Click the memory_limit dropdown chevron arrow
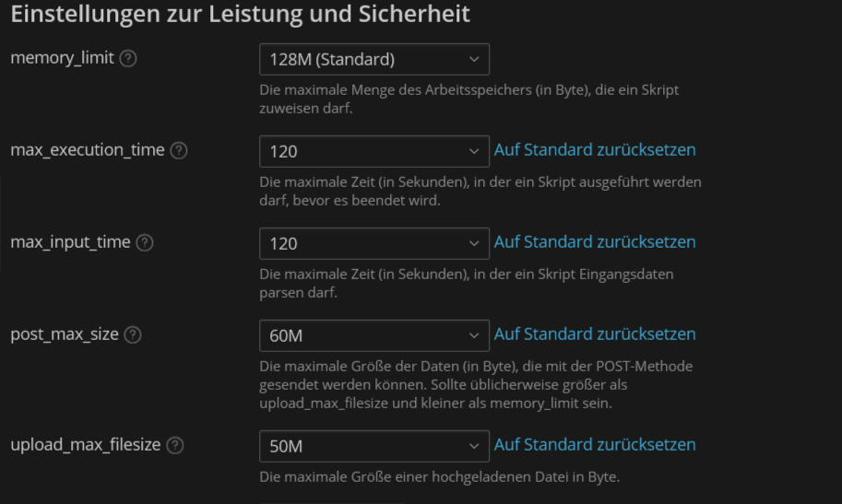Viewport: 842px width, 504px height. [474, 60]
